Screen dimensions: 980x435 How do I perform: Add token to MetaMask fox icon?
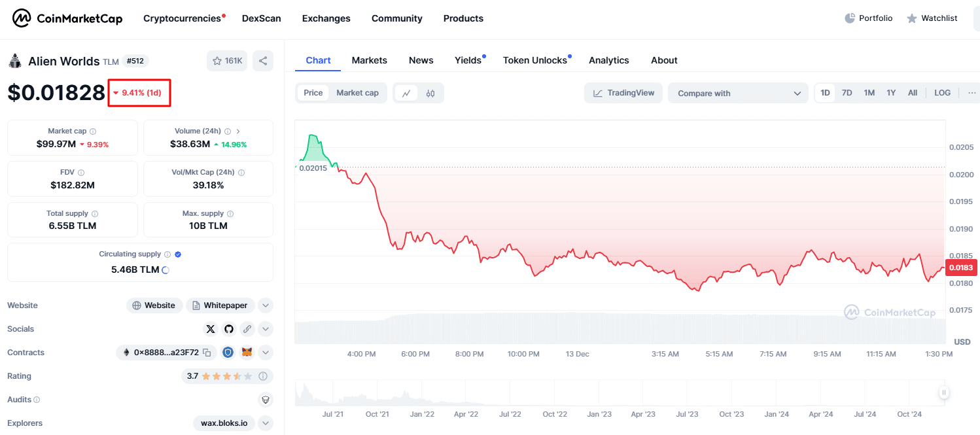(247, 353)
